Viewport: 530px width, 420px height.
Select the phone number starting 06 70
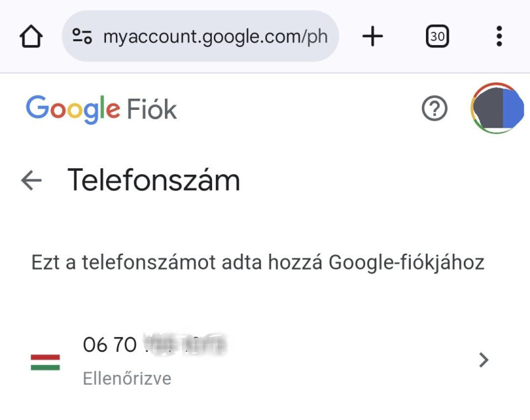click(x=154, y=345)
